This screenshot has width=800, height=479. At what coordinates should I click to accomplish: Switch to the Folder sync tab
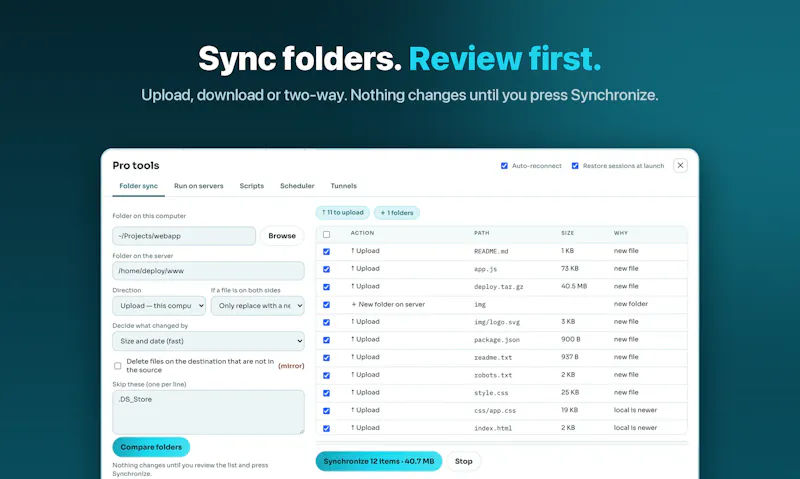(x=139, y=186)
